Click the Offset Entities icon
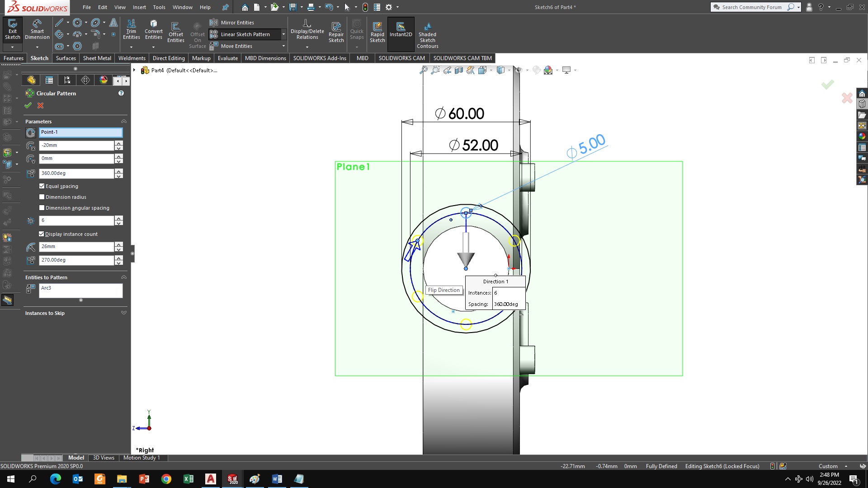Viewport: 868px width, 488px height. click(x=175, y=31)
